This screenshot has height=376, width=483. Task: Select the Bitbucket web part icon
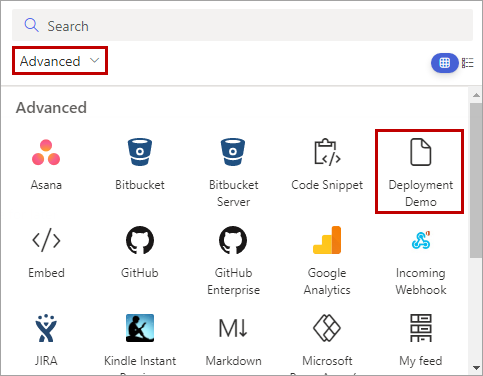(x=140, y=152)
